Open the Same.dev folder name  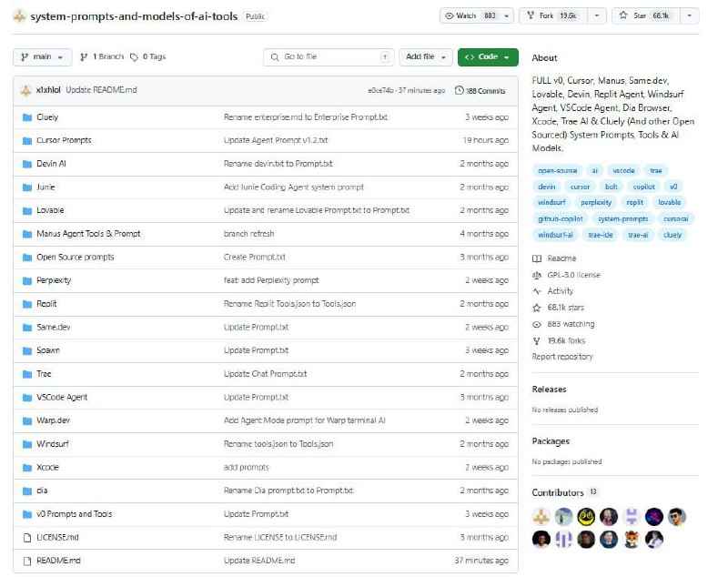pos(54,328)
